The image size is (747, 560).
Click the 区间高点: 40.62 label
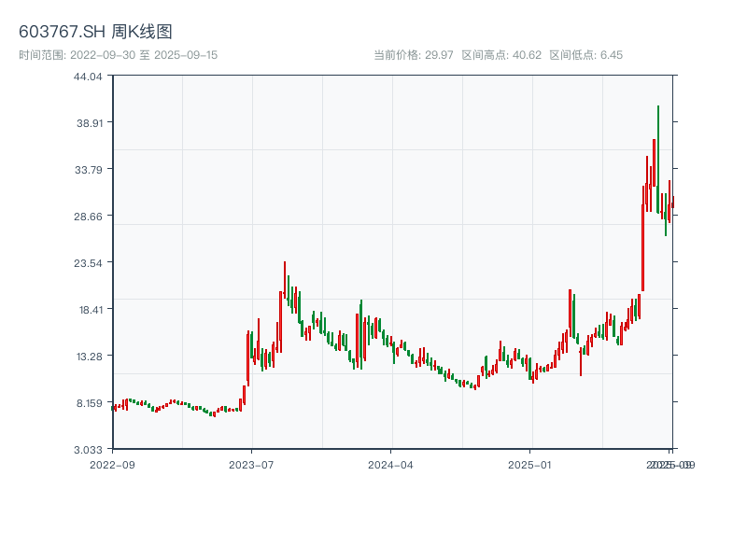tap(501, 55)
